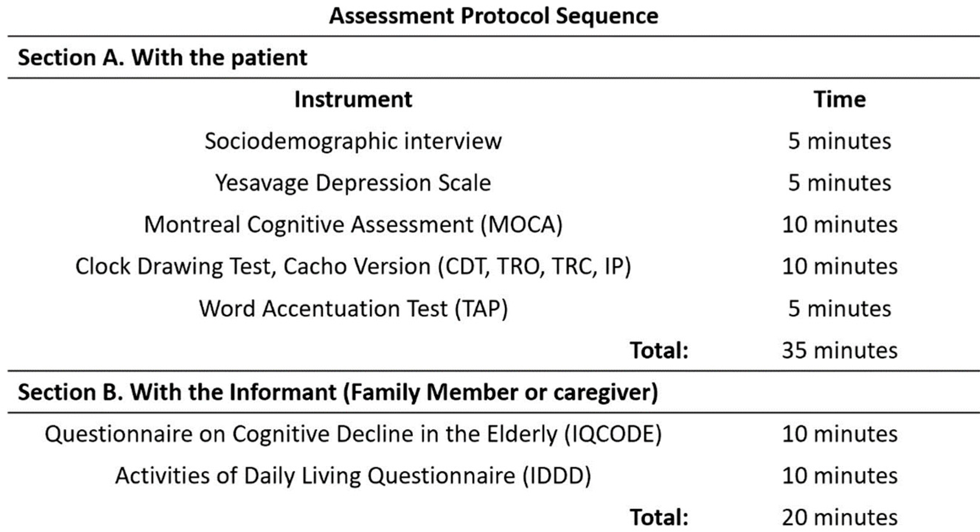
Task: Click Activities of Daily Living Questionnaire (IDDD)
Action: [353, 476]
